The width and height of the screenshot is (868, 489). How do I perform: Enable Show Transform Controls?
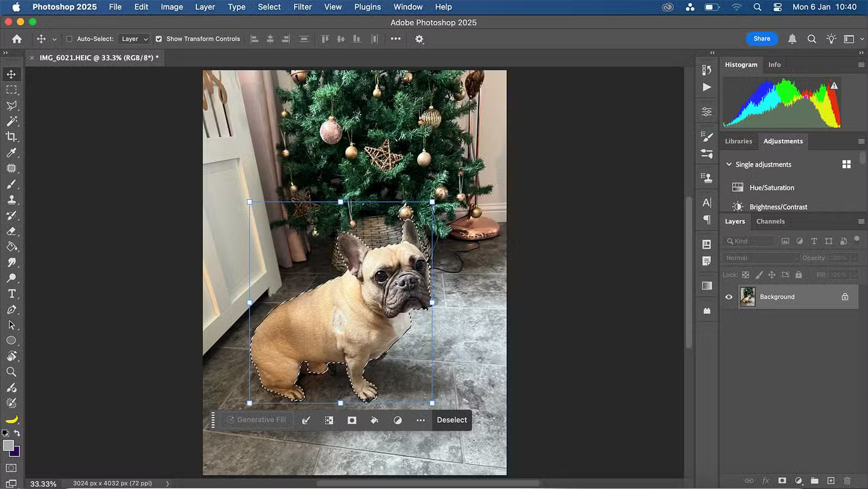point(158,38)
